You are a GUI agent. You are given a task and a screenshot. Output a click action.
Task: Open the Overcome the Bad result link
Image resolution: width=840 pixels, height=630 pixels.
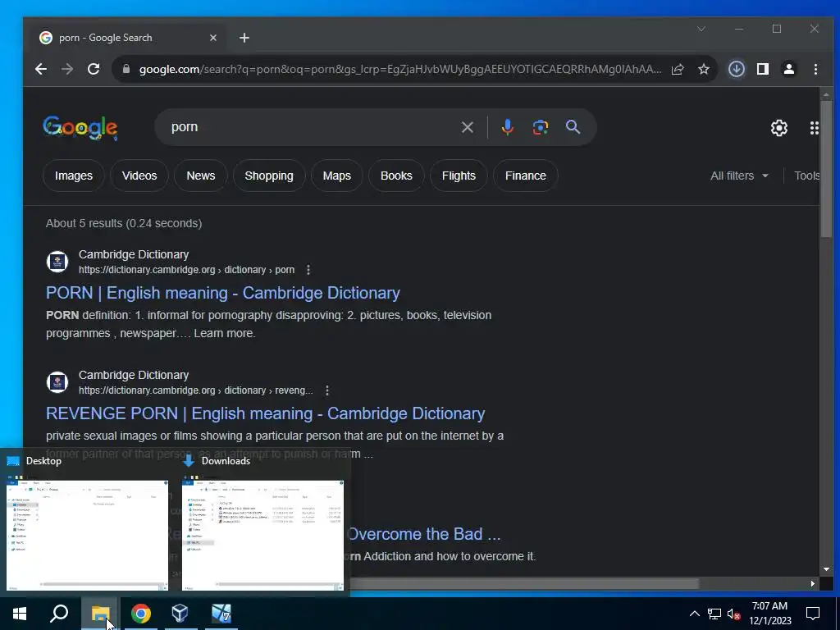point(424,534)
